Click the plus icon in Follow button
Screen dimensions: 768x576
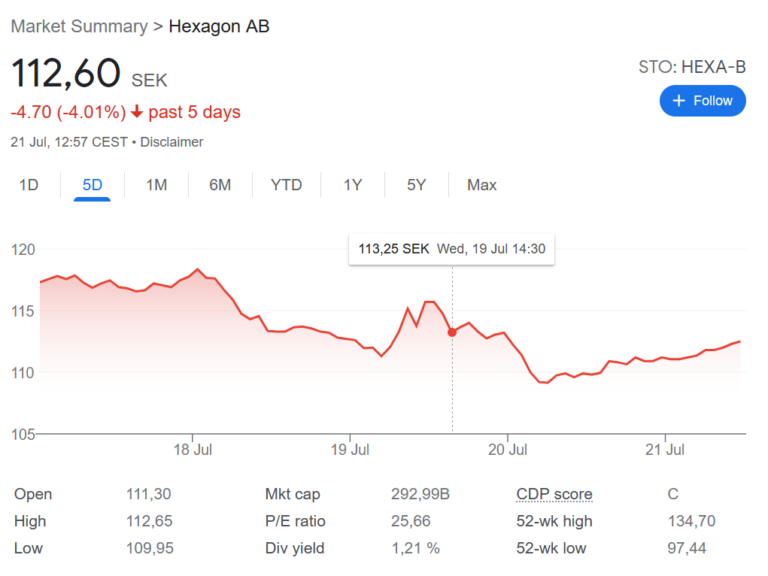point(678,101)
